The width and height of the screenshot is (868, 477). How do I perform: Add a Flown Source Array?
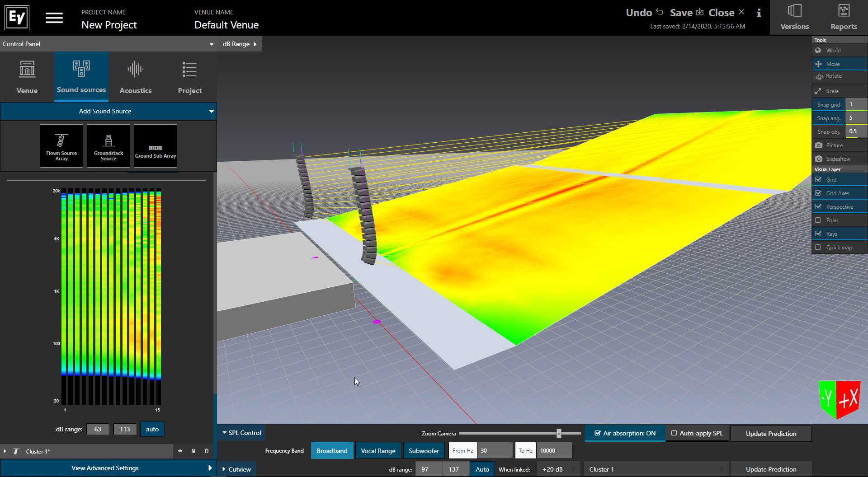click(61, 146)
